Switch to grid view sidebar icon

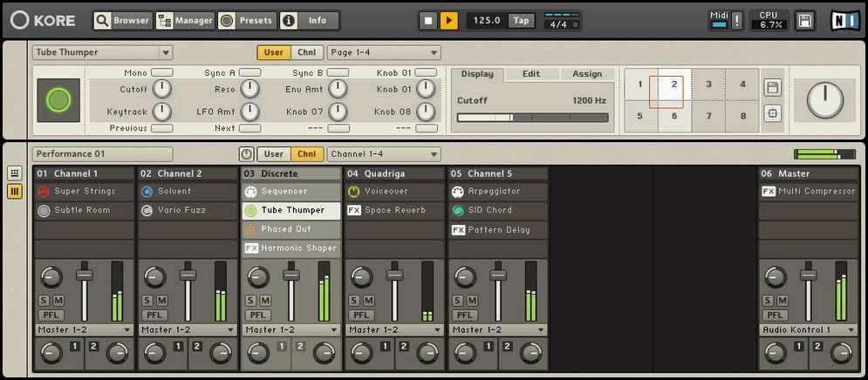coord(15,173)
